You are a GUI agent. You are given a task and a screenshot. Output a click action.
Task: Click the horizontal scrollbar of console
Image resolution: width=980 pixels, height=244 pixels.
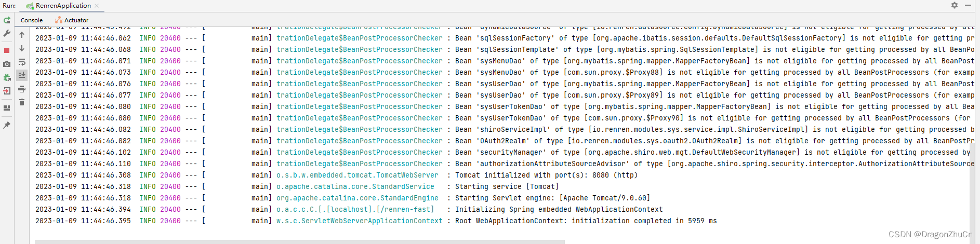click(x=300, y=242)
